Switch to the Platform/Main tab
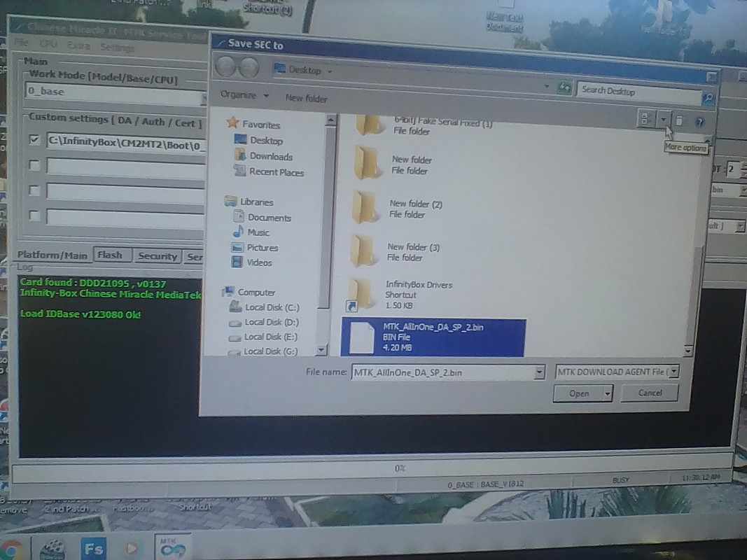747x560 pixels. pyautogui.click(x=53, y=255)
